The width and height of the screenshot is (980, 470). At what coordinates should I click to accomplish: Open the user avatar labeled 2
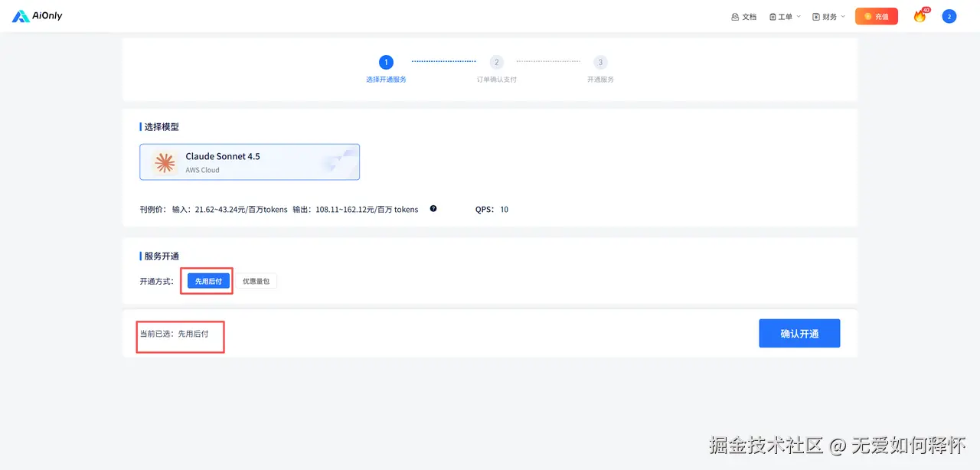949,16
